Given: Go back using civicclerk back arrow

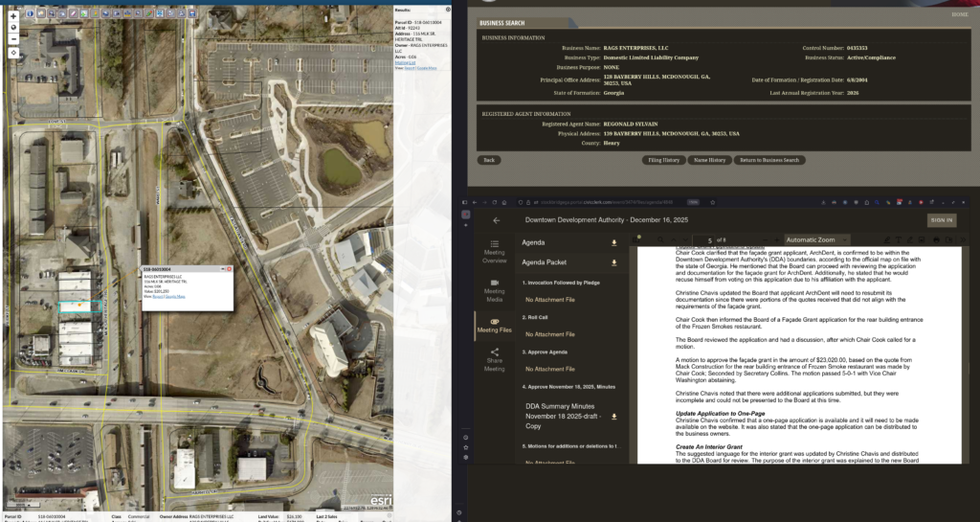Looking at the screenshot, I should pos(496,220).
